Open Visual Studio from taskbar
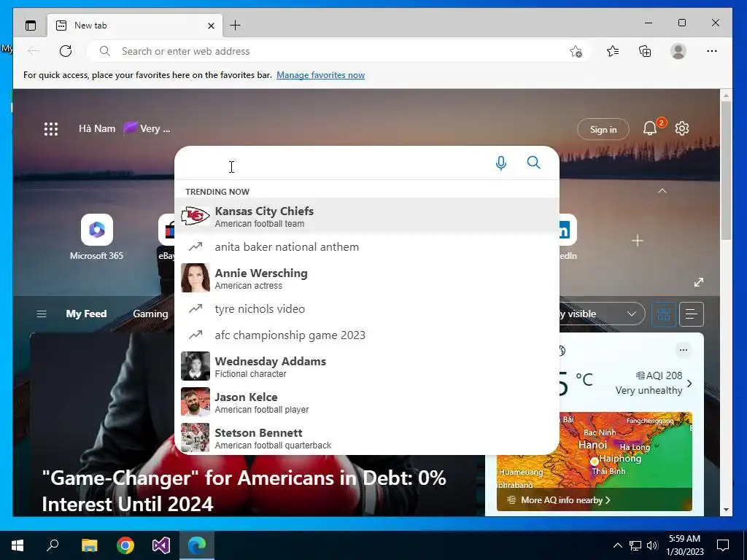This screenshot has height=560, width=747. 161,545
